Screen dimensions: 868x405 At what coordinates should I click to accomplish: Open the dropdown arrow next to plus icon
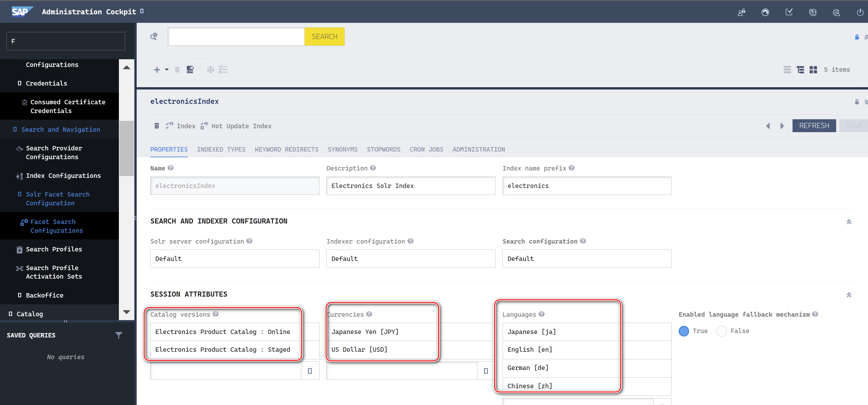pyautogui.click(x=166, y=70)
